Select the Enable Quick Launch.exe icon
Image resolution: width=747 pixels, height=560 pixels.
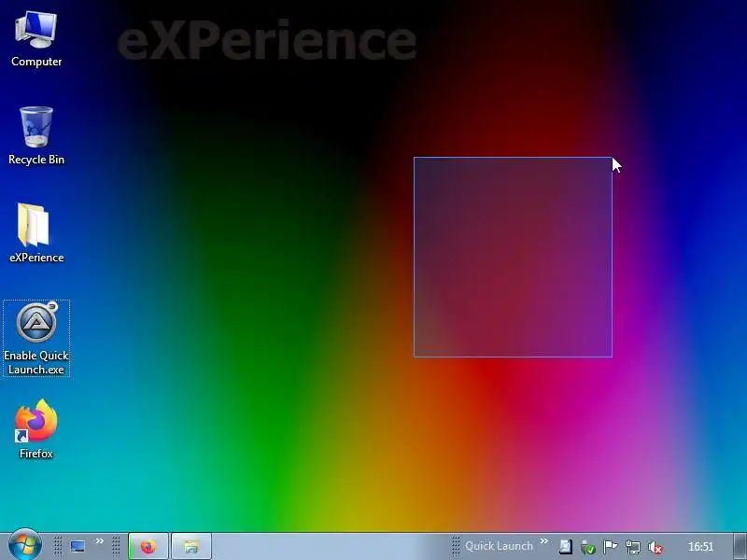(36, 338)
